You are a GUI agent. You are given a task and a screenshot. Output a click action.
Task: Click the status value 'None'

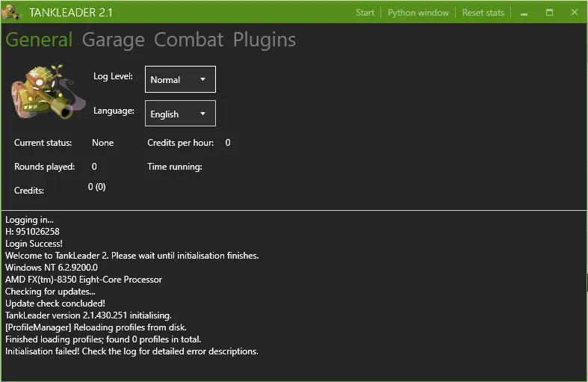pyautogui.click(x=103, y=143)
